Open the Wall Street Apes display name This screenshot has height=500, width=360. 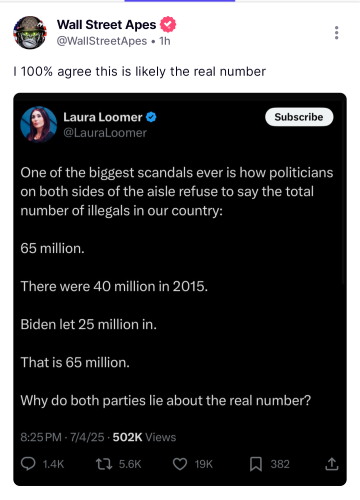(106, 25)
